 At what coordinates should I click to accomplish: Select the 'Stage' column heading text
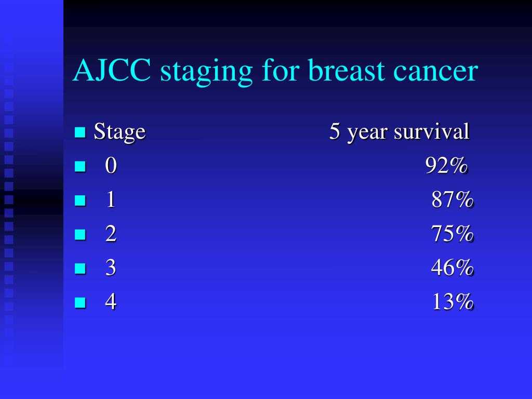click(x=120, y=132)
